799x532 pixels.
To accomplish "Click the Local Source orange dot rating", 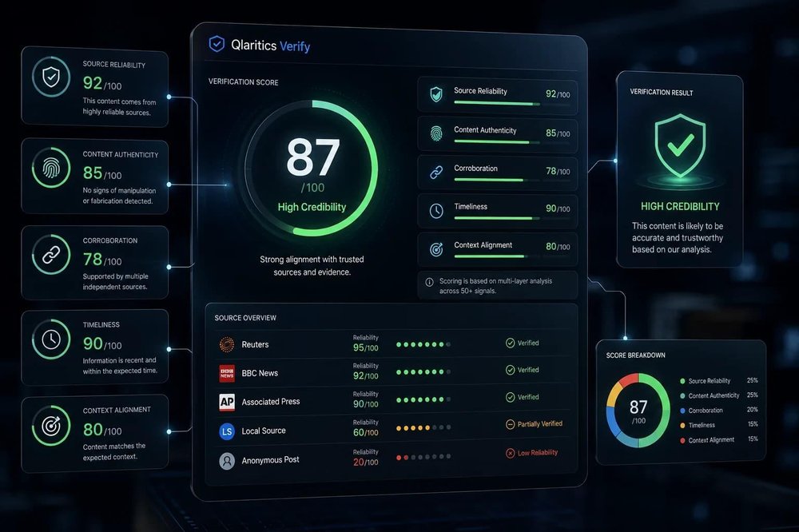I will 423,427.
